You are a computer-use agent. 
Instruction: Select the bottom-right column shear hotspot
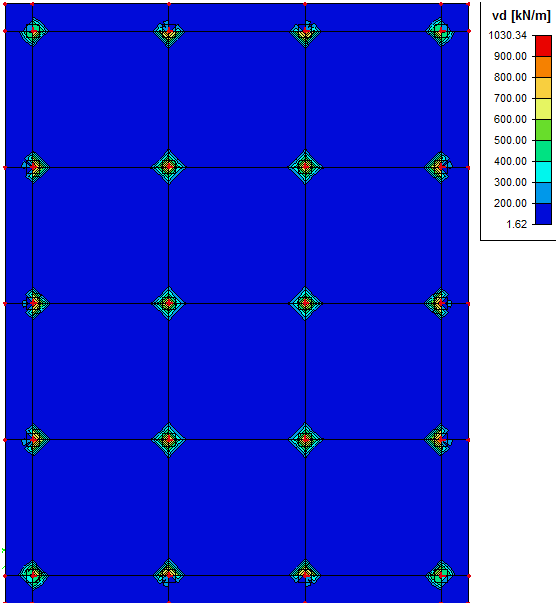(x=441, y=575)
